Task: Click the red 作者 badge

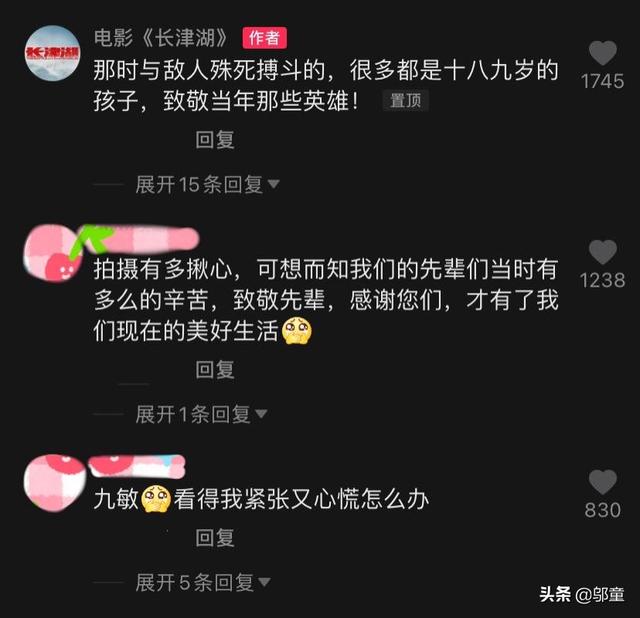Action: (x=264, y=38)
